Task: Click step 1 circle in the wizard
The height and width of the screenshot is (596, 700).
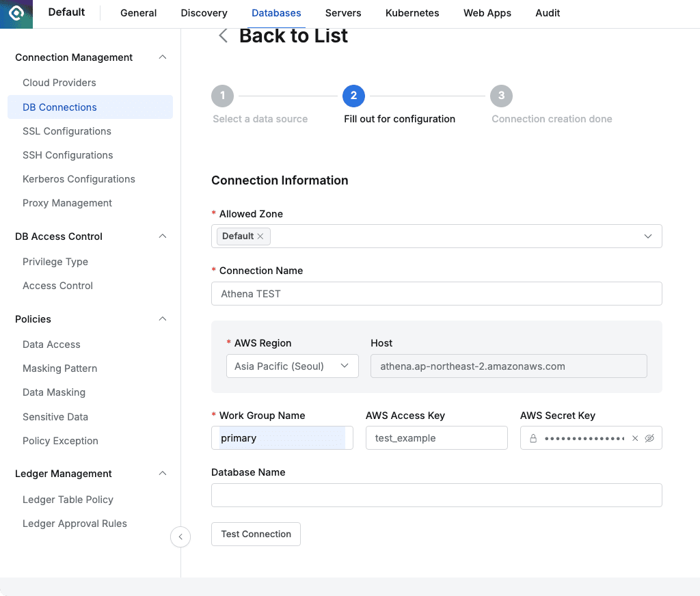Action: [222, 96]
